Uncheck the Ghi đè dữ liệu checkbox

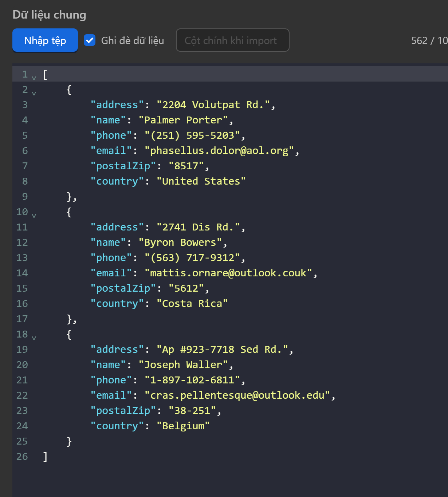[x=89, y=40]
